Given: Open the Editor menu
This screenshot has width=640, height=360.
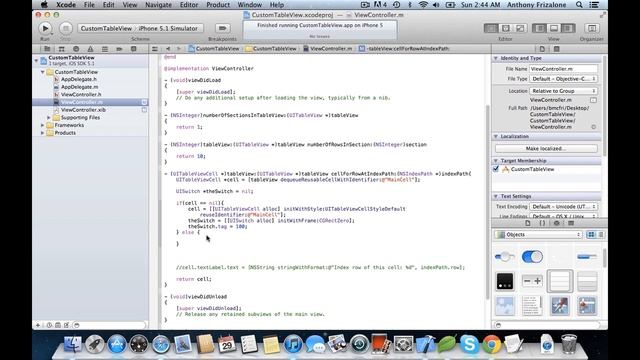Looking at the screenshot, I should [x=189, y=5].
